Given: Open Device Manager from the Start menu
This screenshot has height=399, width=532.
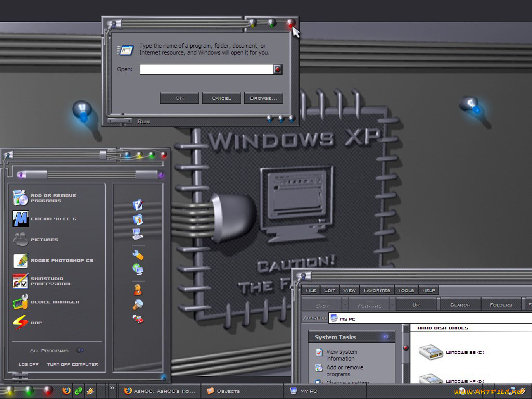Looking at the screenshot, I should [x=54, y=302].
